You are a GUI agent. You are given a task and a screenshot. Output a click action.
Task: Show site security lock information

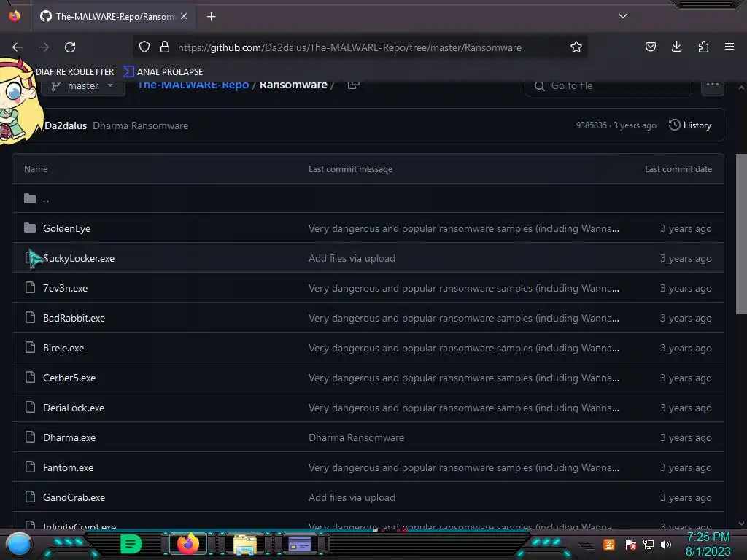coord(165,47)
